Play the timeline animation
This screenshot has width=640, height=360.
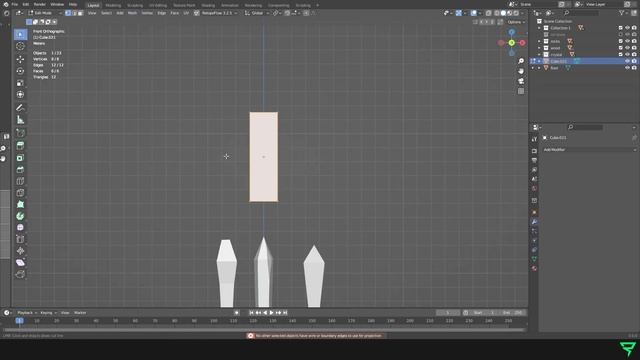tap(271, 313)
